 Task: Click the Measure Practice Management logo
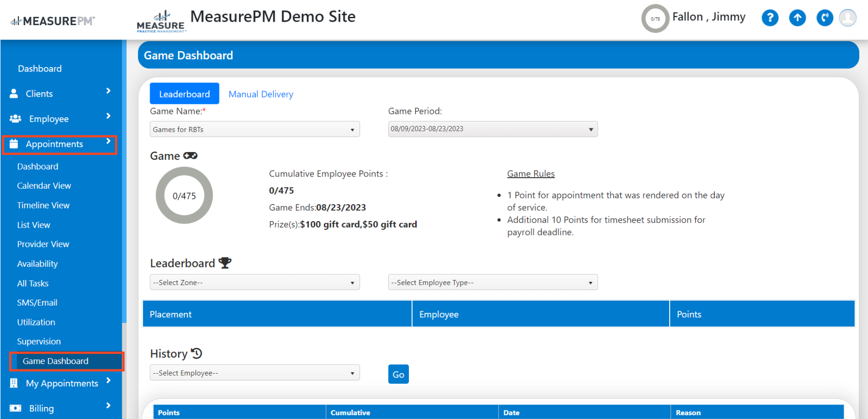point(161,22)
